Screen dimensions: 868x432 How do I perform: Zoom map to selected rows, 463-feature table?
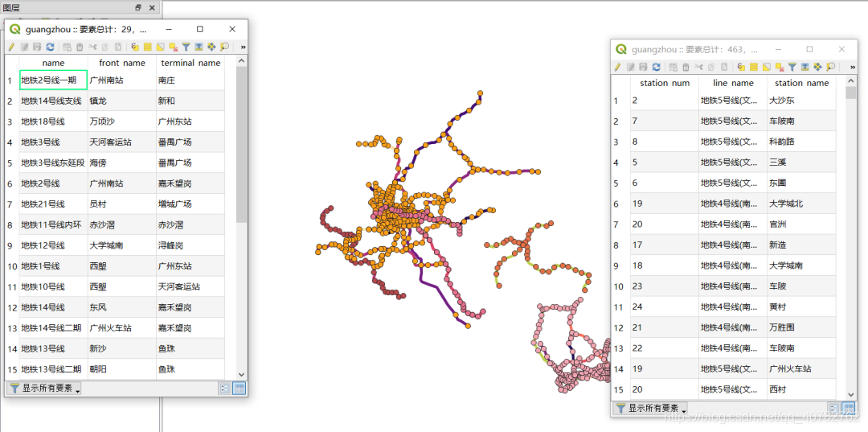[830, 67]
